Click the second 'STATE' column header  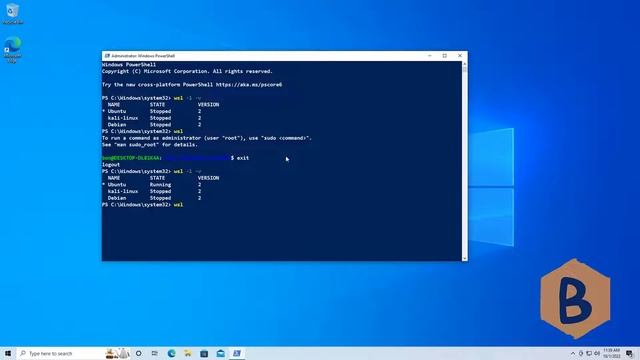(x=157, y=178)
